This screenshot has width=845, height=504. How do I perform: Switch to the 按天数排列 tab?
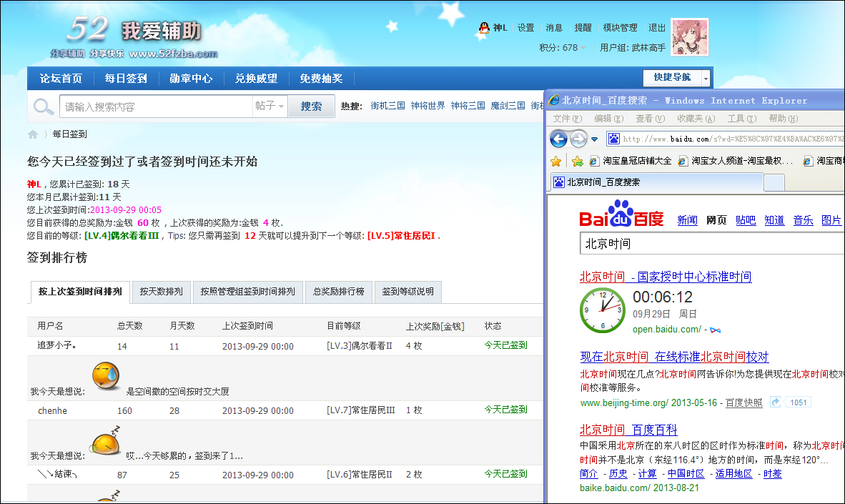click(x=161, y=292)
